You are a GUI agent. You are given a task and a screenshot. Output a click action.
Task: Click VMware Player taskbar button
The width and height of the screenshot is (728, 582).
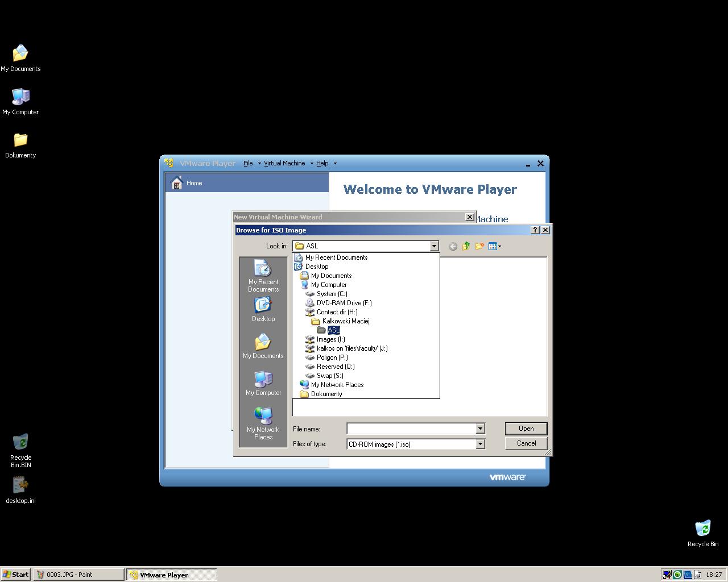tap(171, 575)
